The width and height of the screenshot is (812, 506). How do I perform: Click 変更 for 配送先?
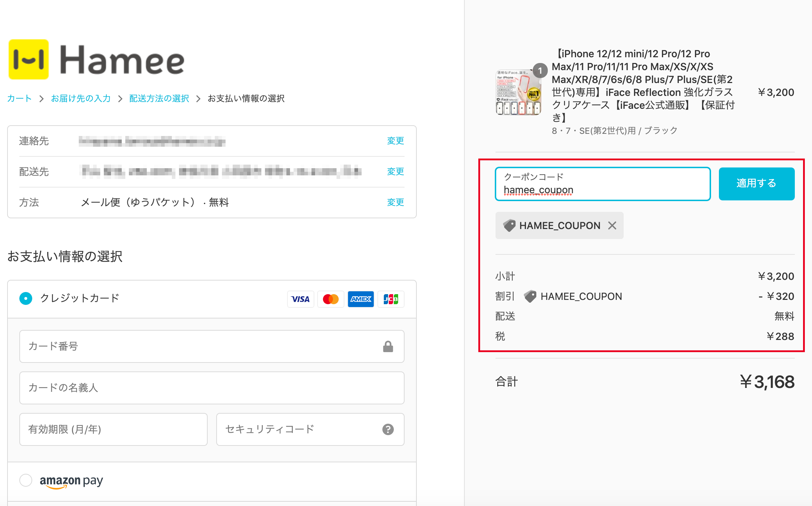pyautogui.click(x=395, y=171)
